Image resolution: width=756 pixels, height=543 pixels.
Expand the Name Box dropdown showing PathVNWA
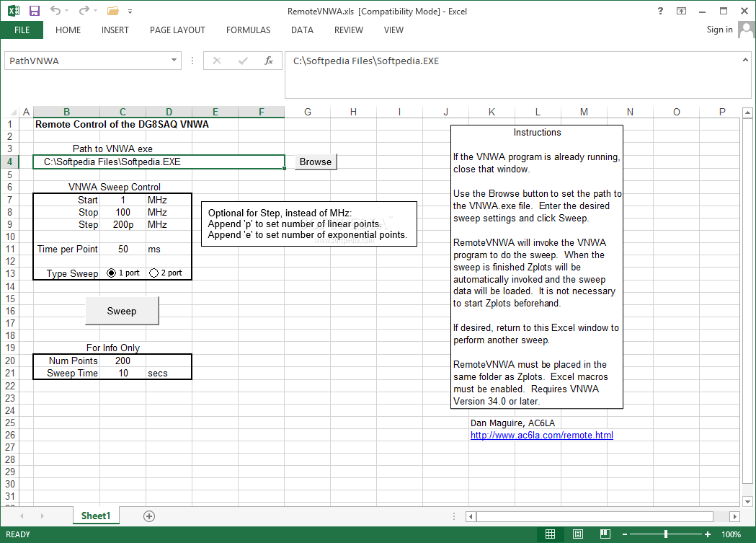(x=174, y=61)
